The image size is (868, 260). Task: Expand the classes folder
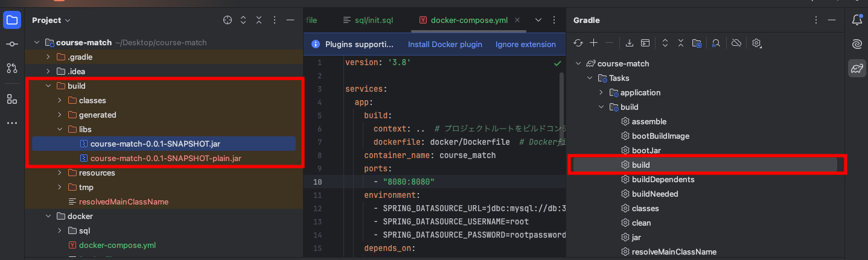pyautogui.click(x=60, y=101)
